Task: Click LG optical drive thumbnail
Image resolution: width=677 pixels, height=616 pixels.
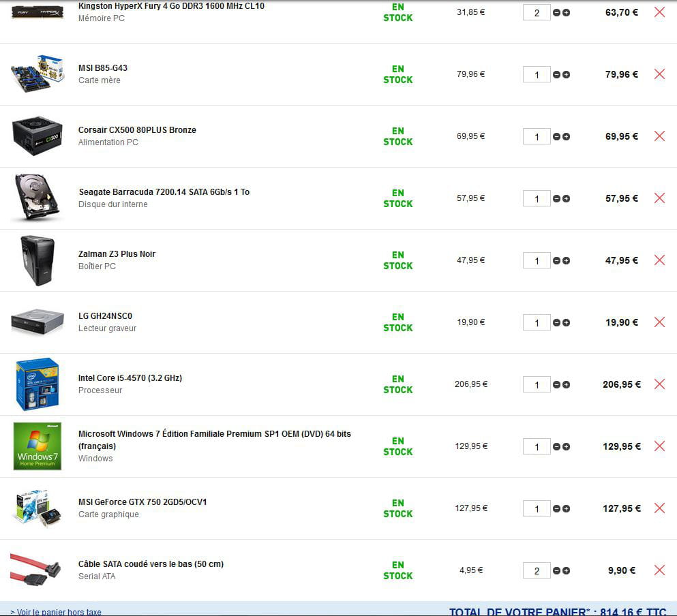Action: coord(37,322)
